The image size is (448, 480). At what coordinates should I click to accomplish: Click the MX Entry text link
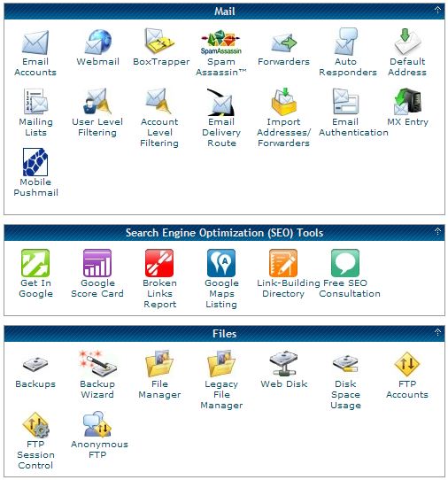[x=407, y=122]
